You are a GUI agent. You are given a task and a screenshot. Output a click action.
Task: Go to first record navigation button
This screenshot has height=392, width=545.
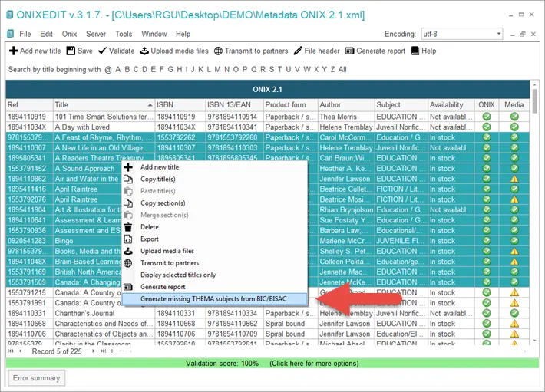(11, 351)
